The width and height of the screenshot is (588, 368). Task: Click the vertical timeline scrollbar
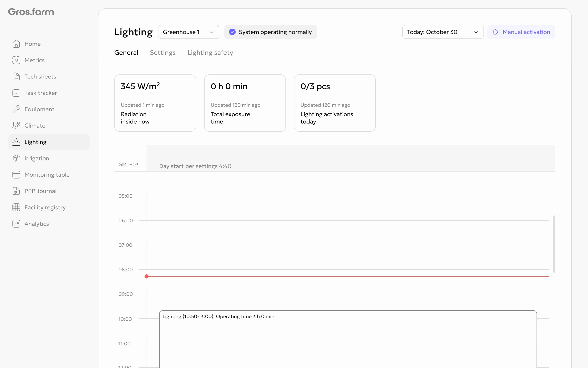[554, 244]
